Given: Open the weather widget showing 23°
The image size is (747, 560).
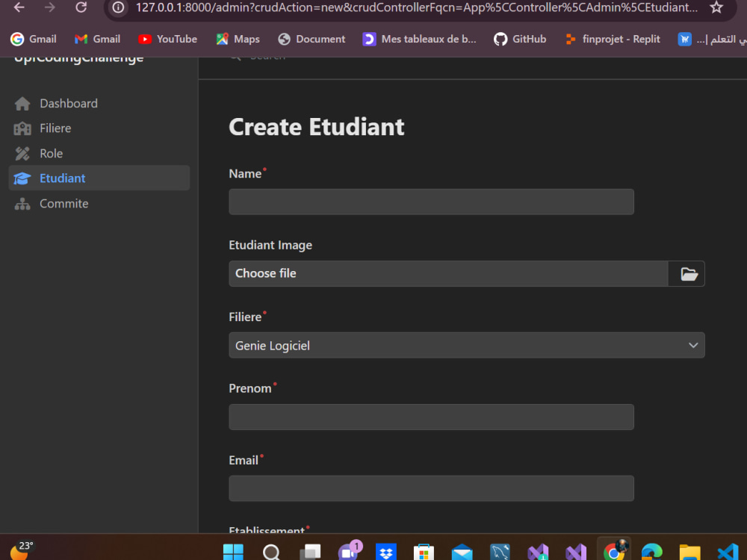Looking at the screenshot, I should click(x=22, y=550).
